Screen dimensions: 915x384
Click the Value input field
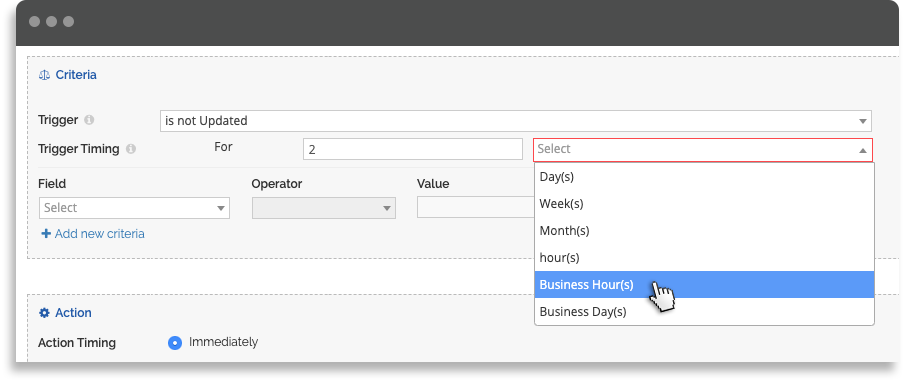click(x=476, y=207)
